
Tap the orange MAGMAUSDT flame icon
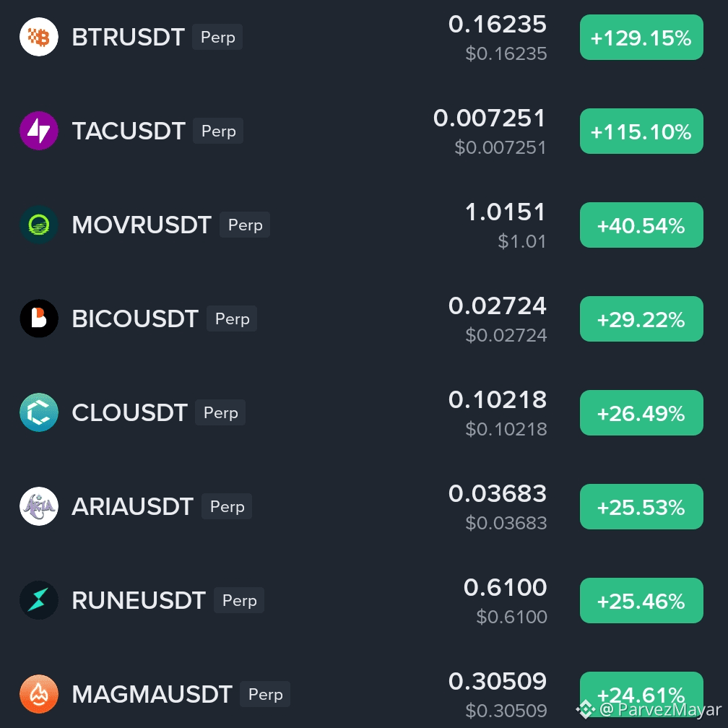click(39, 693)
